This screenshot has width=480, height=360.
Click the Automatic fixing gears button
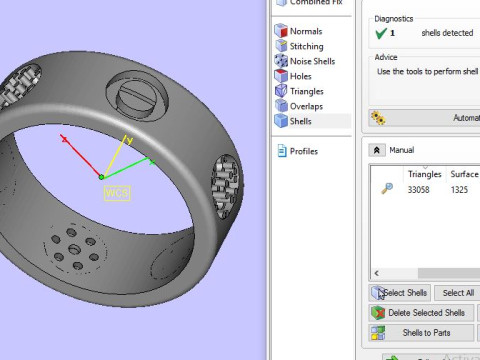pyautogui.click(x=424, y=118)
